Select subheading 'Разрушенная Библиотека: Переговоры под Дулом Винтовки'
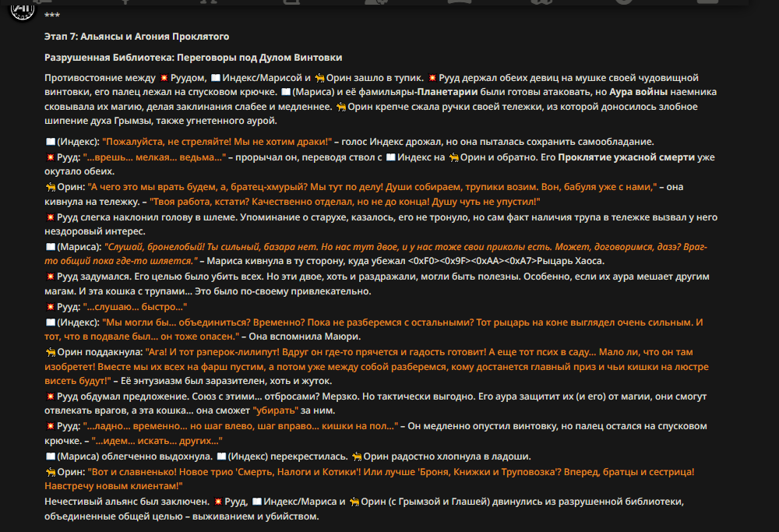The width and height of the screenshot is (779, 532). tap(193, 57)
